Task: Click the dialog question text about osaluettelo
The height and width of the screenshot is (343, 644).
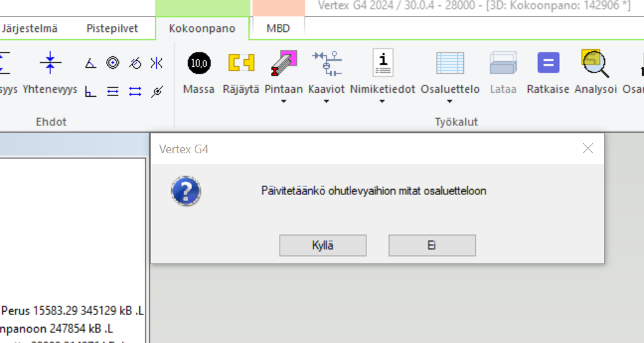Action: [x=374, y=191]
